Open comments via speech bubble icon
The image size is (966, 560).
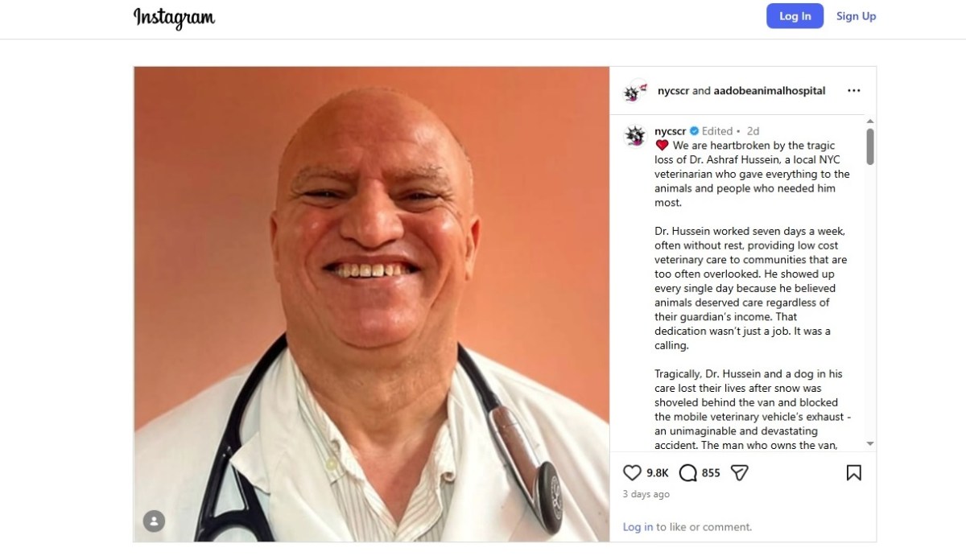688,473
